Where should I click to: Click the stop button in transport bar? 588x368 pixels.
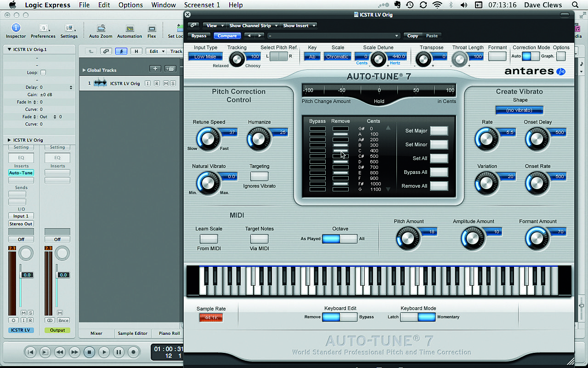click(x=90, y=352)
